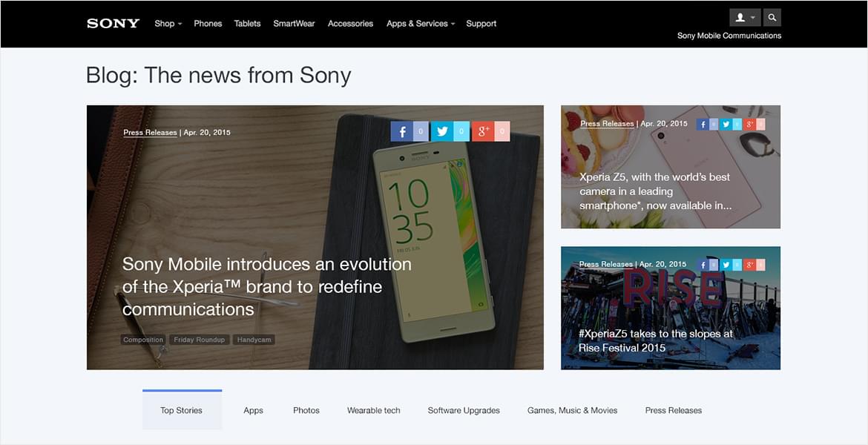868x445 pixels.
Task: Switch to Games, Music & Movies tab
Action: 573,410
